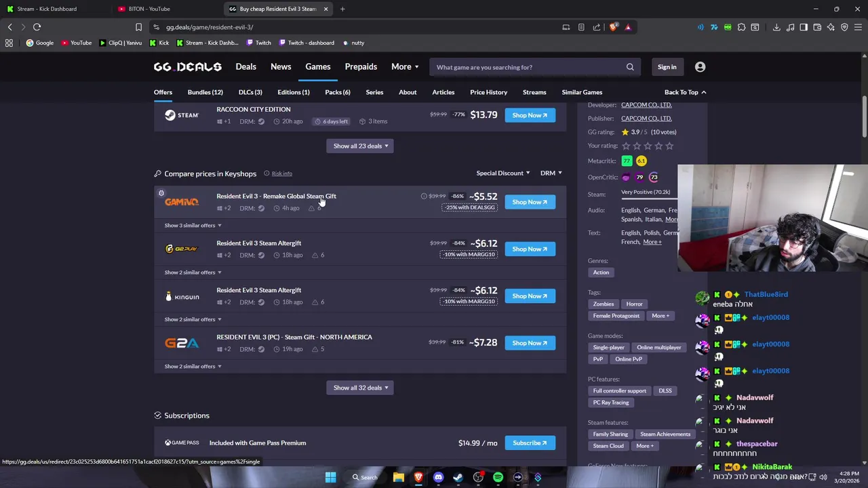Switch to the DLCs (3) tab
868x488 pixels.
[x=250, y=92]
